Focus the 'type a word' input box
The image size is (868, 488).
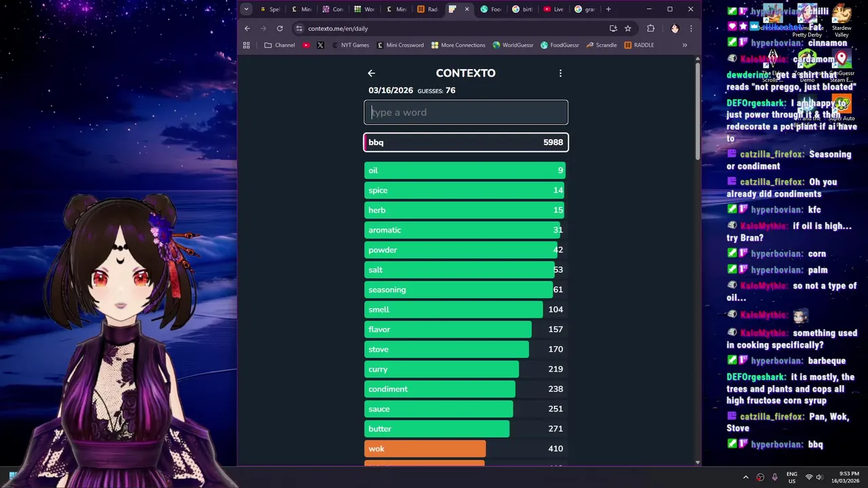[466, 113]
